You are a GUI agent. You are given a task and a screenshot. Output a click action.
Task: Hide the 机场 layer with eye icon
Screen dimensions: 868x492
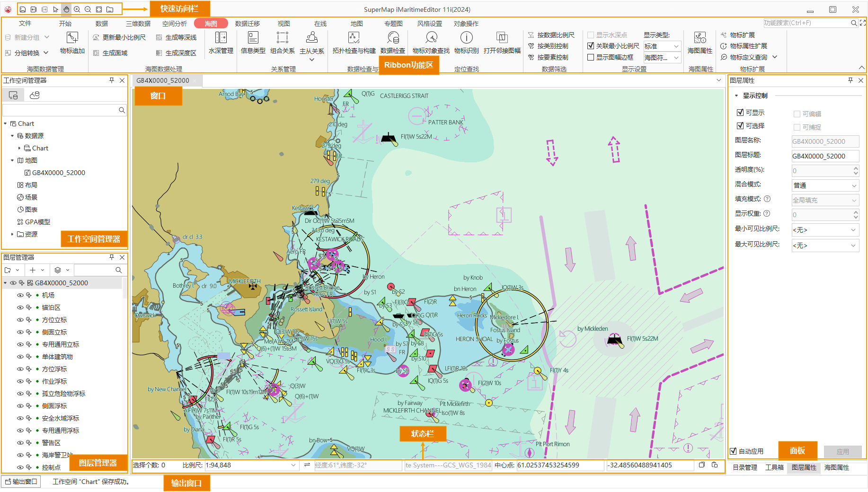point(20,295)
